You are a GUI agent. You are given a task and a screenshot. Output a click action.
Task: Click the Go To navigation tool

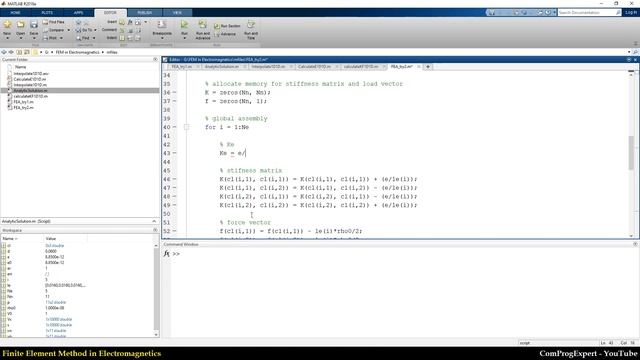pos(84,30)
